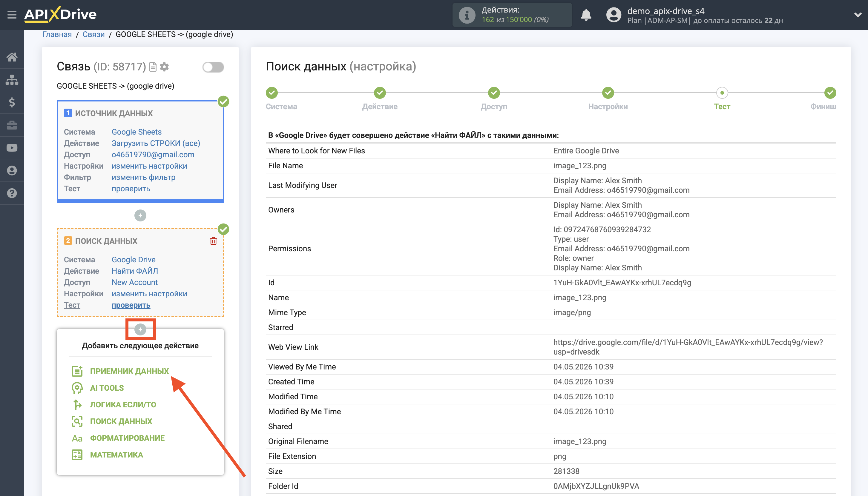Viewport: 868px width, 496px height.
Task: Click the ApiX-Drive logo
Action: click(60, 14)
